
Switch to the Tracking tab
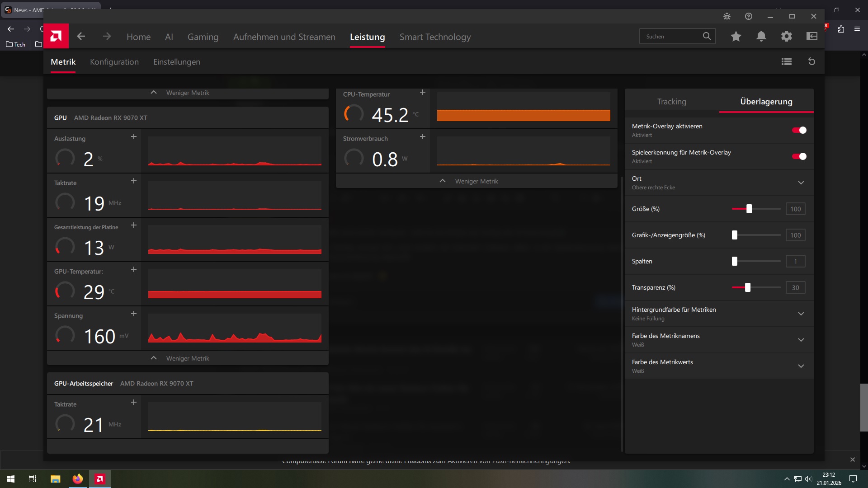[x=671, y=102]
